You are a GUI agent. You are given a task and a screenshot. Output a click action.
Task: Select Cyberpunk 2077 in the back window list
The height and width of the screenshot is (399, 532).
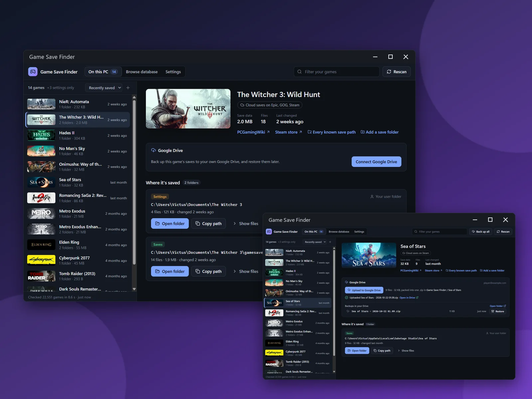78,260
